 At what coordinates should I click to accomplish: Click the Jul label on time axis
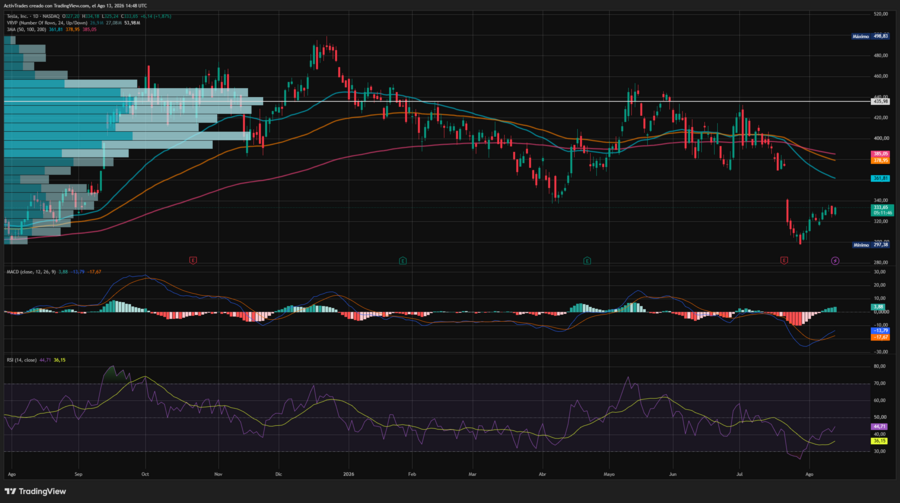click(x=739, y=474)
